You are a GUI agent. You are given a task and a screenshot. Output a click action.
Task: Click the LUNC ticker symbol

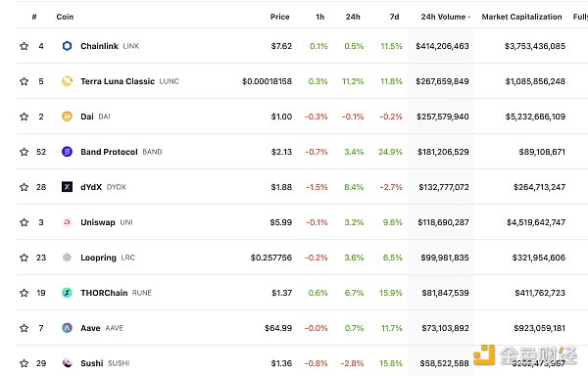coord(170,81)
